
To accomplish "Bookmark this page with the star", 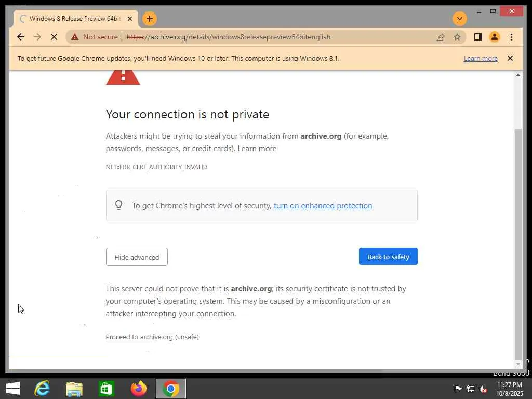I will [457, 37].
